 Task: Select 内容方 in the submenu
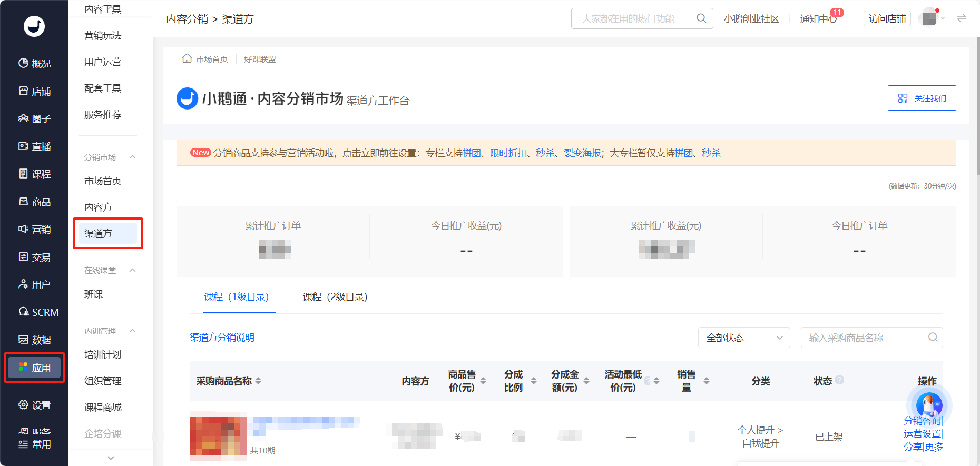coord(98,207)
